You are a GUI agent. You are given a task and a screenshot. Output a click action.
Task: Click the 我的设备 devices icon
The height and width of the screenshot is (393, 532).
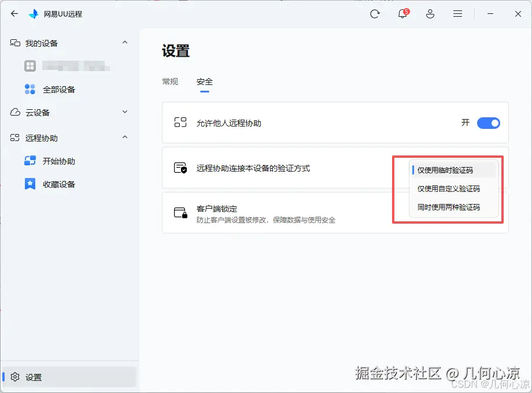point(15,43)
